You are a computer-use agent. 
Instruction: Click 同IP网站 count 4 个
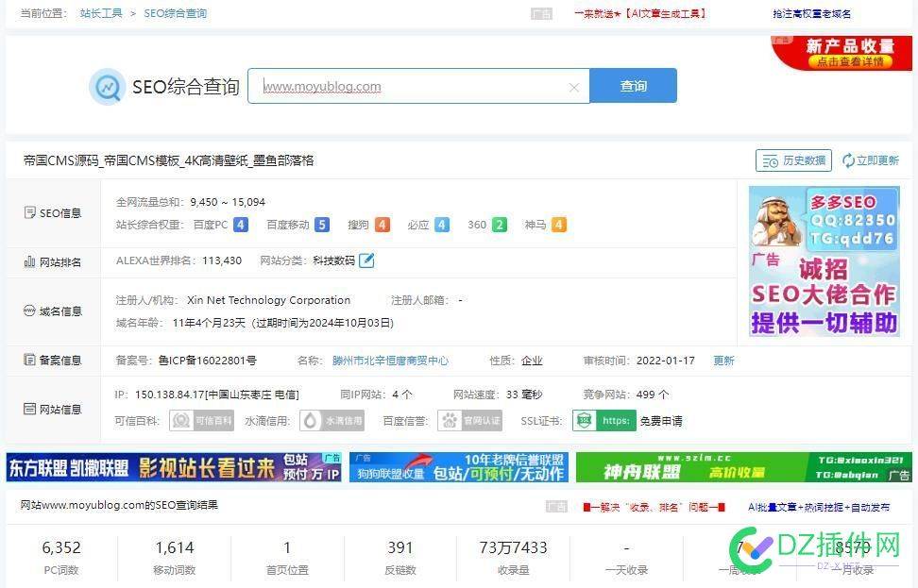[x=402, y=395]
